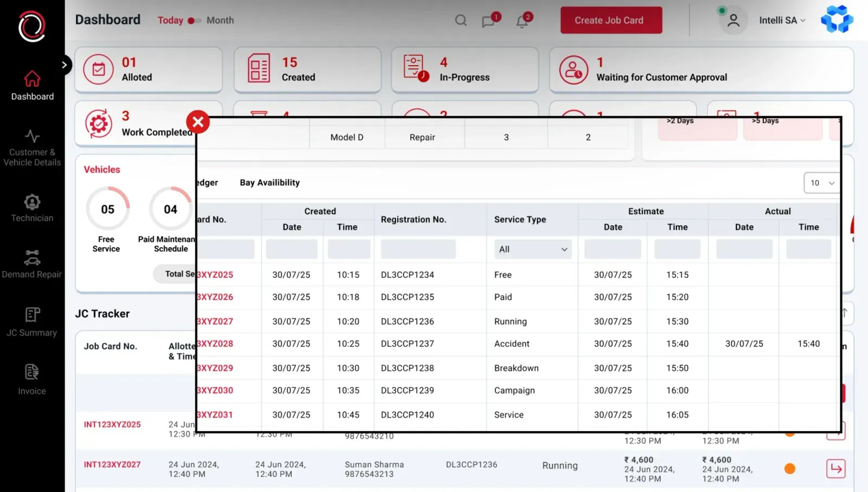Switch to Bay Availibility tab
This screenshot has height=492, width=868.
(270, 182)
